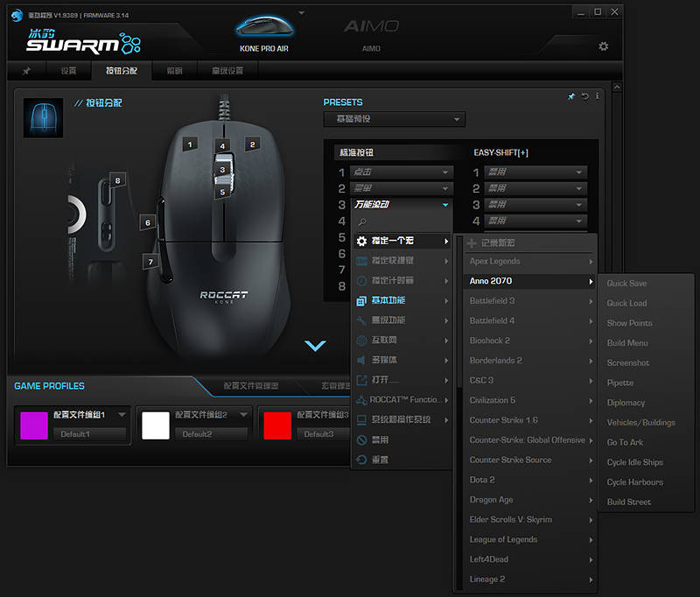Open the standard button 1 dropdown (点击)
Screen dimensions: 700x597
402,172
